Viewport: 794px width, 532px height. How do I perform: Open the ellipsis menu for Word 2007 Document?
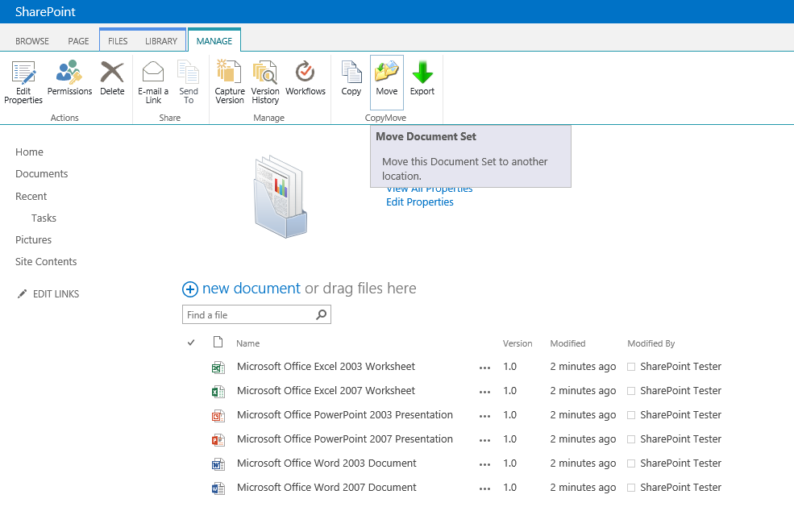click(x=484, y=489)
